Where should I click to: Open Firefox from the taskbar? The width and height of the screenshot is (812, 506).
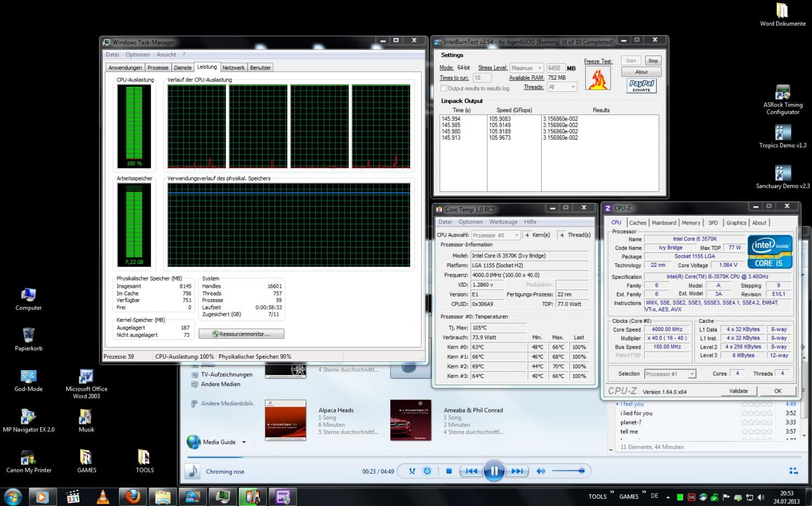pyautogui.click(x=133, y=497)
